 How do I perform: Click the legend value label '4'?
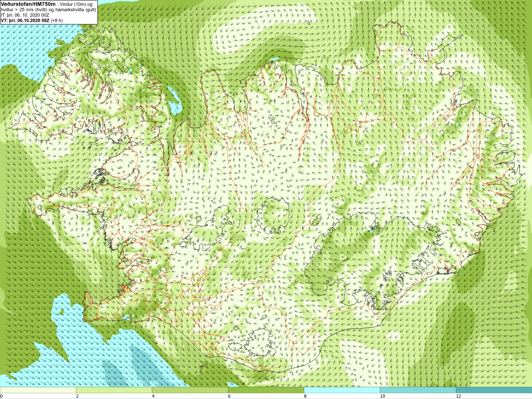153,396
